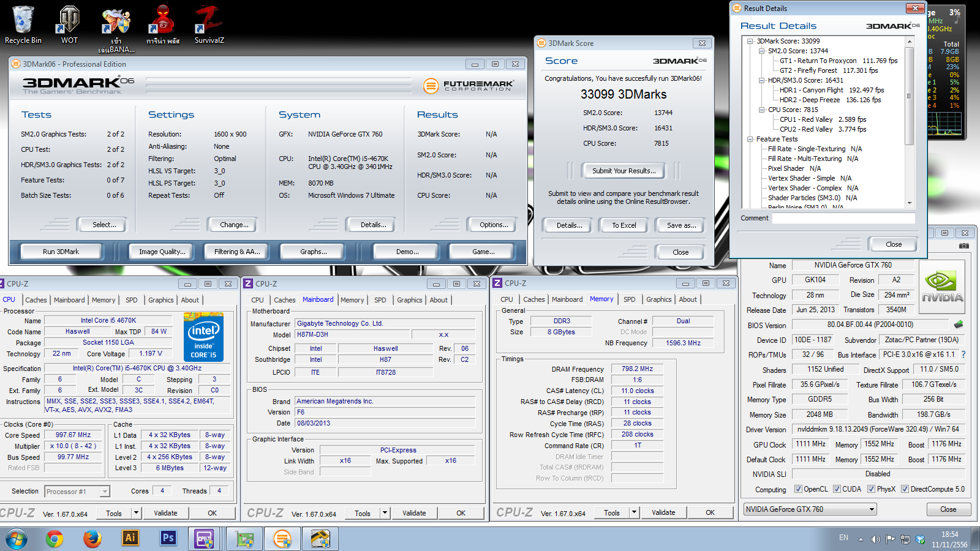Click the orange icon in 3DMark Score title bar
Screen dimensions: 980x551
tap(541, 43)
